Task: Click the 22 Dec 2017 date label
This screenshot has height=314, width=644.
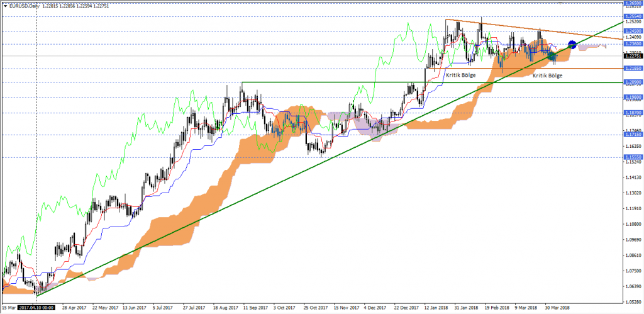Action: coord(406,308)
